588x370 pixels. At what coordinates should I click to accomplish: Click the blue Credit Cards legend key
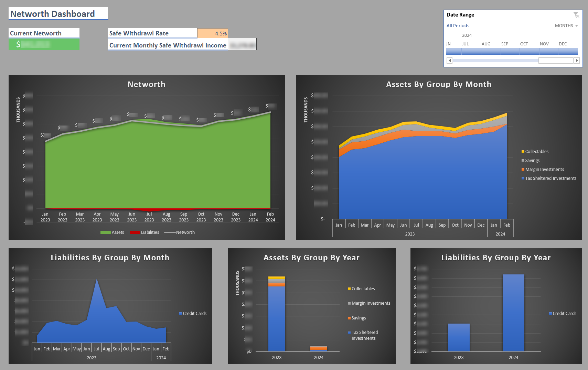tap(180, 313)
